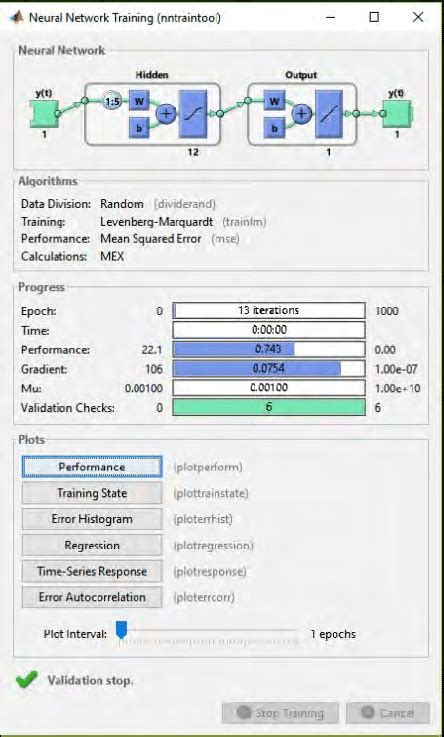Click the 1:5 delay node in Hidden layer

[x=112, y=101]
